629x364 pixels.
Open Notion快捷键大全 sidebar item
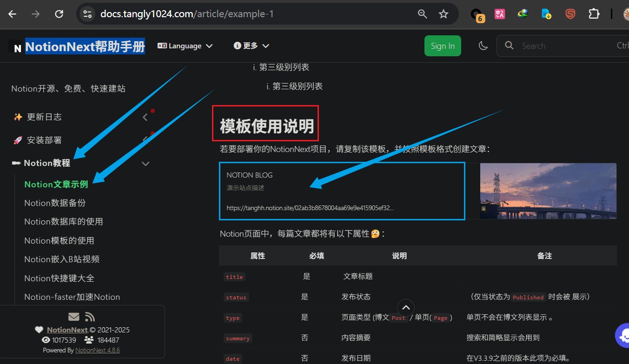point(59,278)
